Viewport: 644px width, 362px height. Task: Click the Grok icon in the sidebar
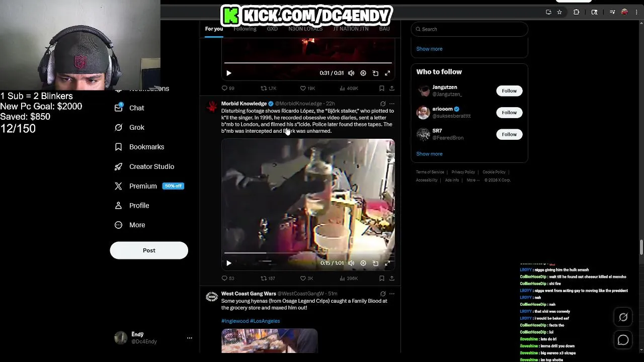click(119, 128)
